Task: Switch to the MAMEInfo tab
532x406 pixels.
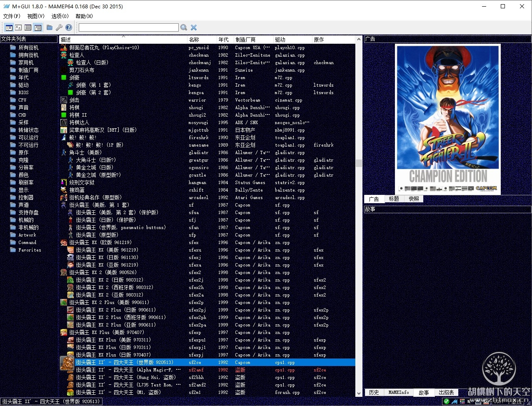Action: [x=399, y=392]
